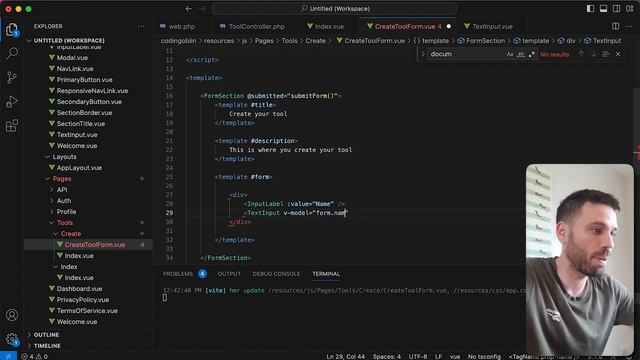Open the customize layout icon

629,9
